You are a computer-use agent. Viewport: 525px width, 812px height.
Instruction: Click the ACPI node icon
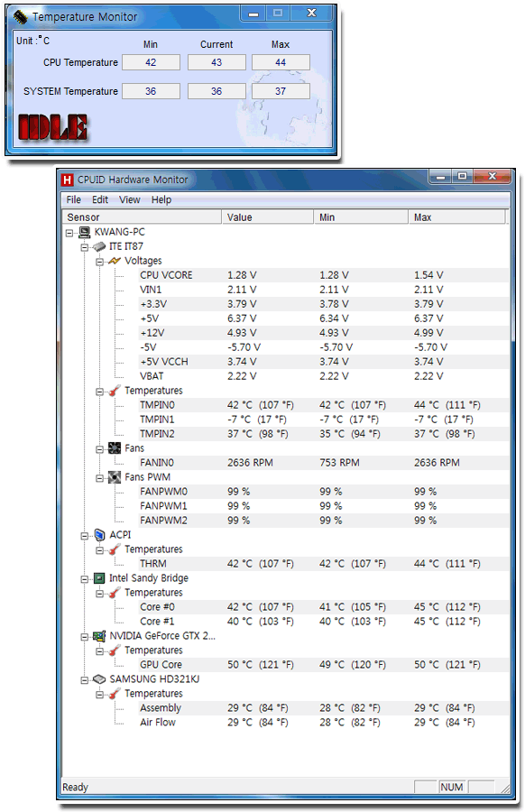[99, 535]
